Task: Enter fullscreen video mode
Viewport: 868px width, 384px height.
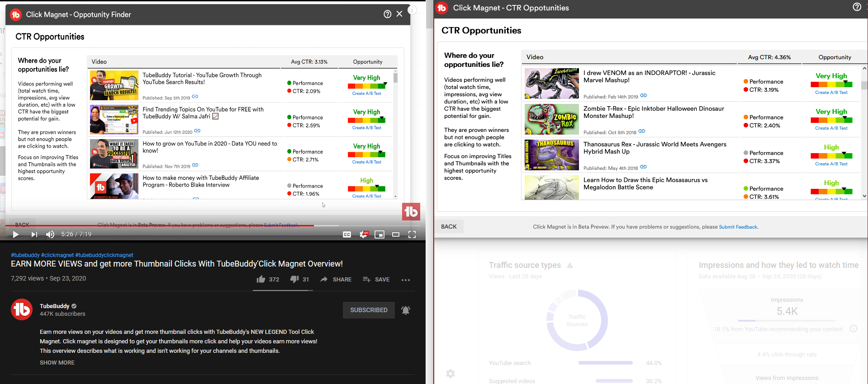Action: coord(412,234)
